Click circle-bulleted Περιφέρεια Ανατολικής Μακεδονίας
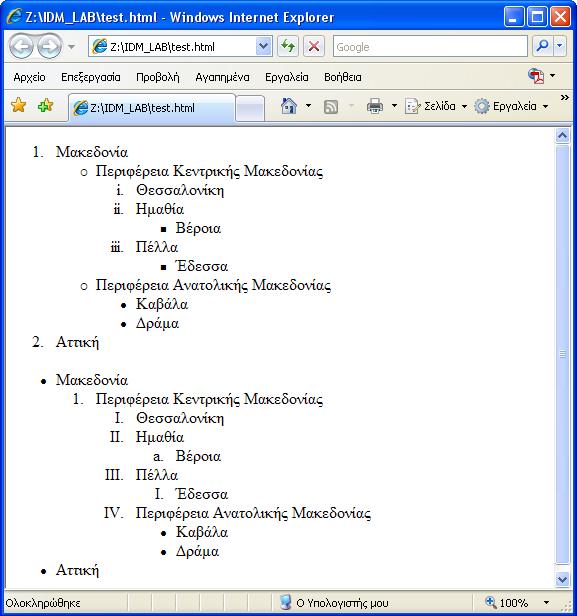The height and width of the screenshot is (616, 577). [213, 285]
